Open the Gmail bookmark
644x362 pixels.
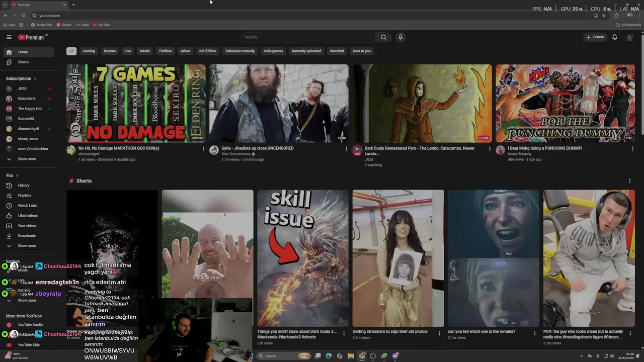point(83,25)
